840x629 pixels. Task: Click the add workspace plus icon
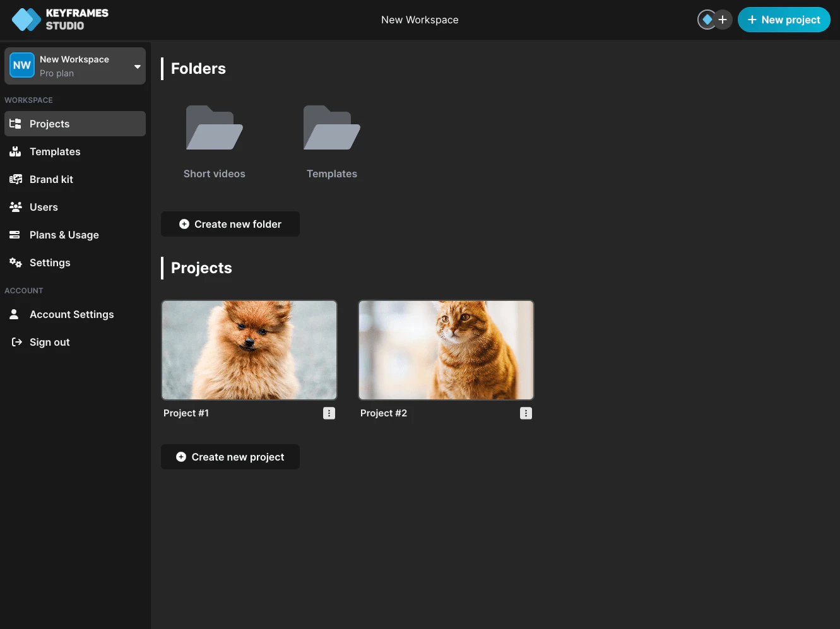pyautogui.click(x=723, y=20)
